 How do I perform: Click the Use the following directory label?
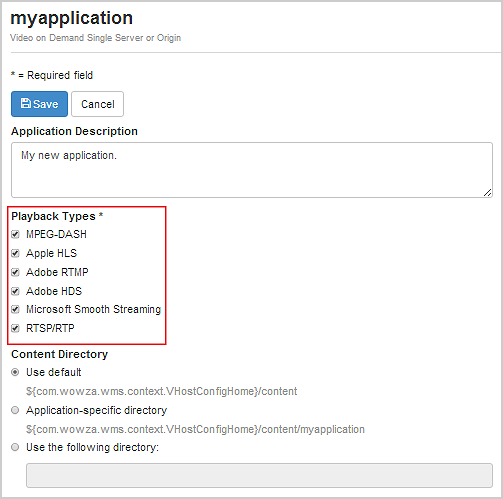(93, 447)
